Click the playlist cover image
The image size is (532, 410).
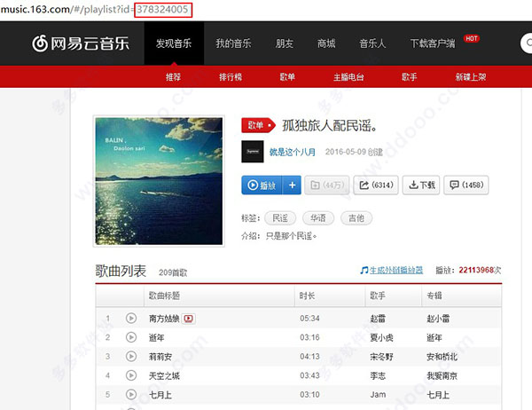(159, 181)
